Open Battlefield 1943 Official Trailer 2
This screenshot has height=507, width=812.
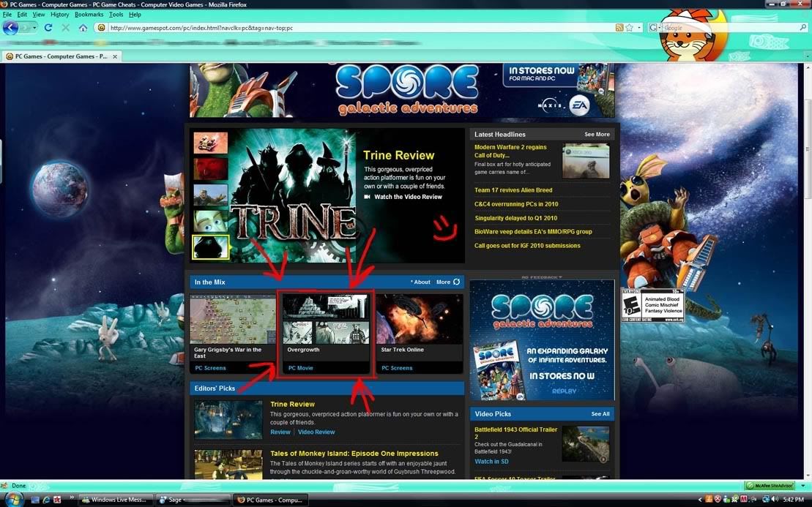(515, 433)
